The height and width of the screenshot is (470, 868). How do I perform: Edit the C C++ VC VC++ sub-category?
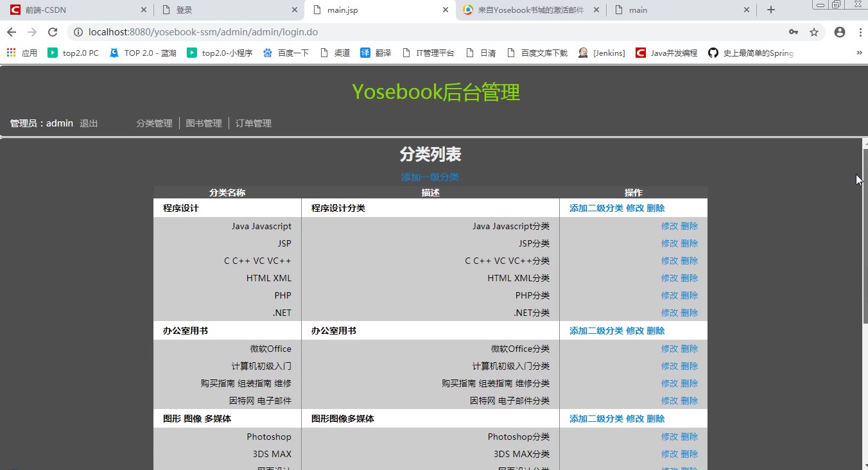[670, 261]
